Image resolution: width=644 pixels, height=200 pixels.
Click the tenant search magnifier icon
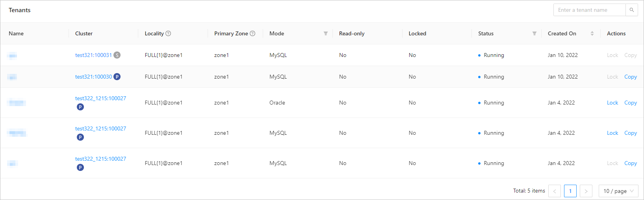[x=632, y=10]
